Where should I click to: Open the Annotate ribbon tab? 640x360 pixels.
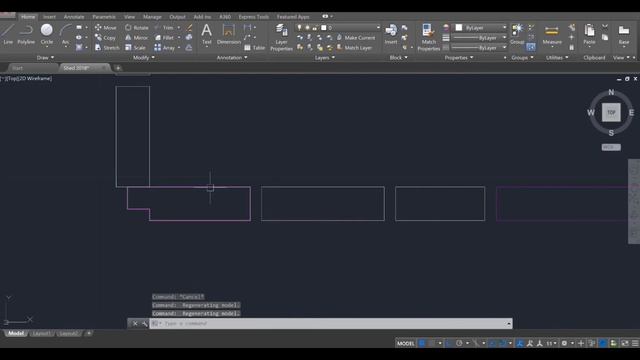pyautogui.click(x=74, y=17)
